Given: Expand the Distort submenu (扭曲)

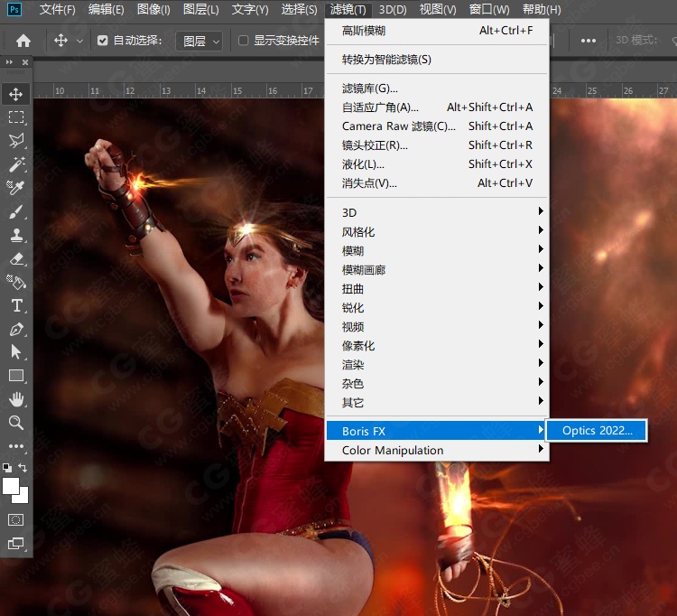Looking at the screenshot, I should [437, 288].
